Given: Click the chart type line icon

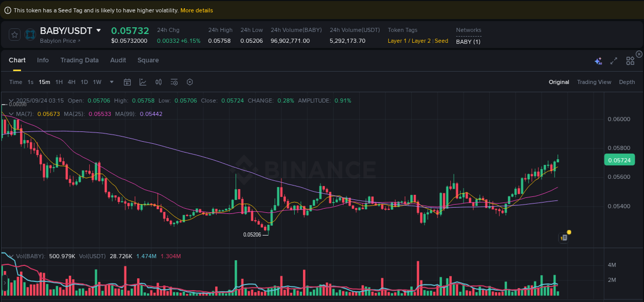Looking at the screenshot, I should (x=143, y=82).
